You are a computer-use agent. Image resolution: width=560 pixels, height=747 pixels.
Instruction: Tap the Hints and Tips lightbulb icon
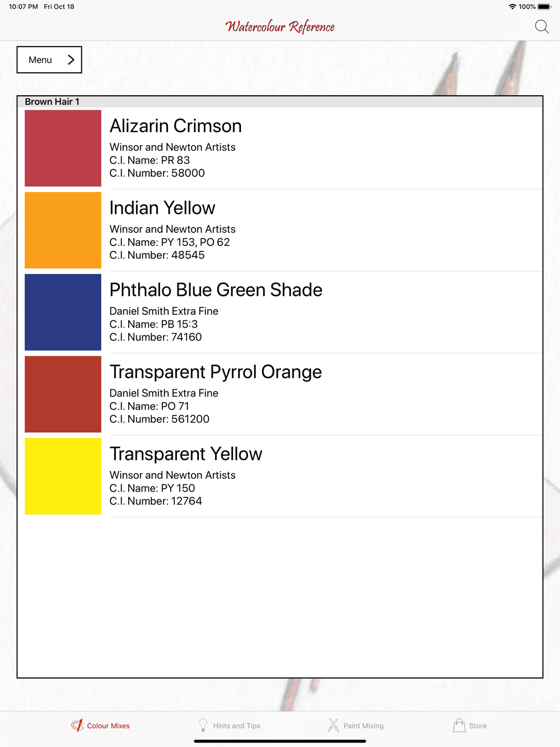tap(203, 725)
